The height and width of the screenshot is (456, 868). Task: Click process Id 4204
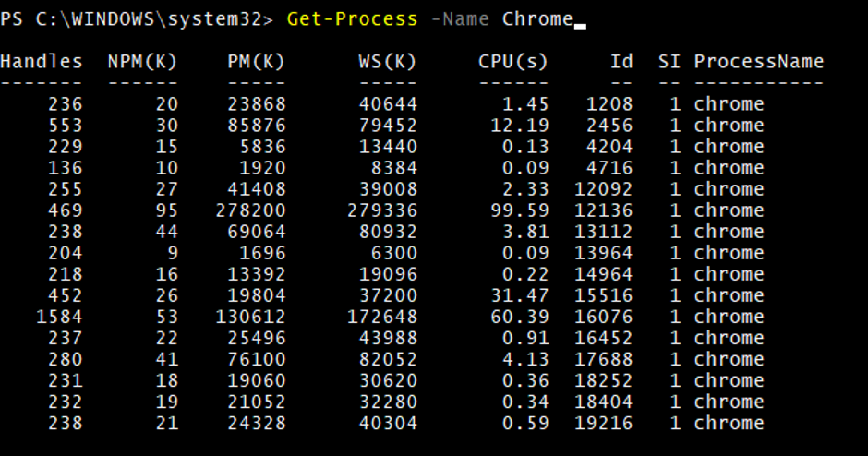click(609, 147)
